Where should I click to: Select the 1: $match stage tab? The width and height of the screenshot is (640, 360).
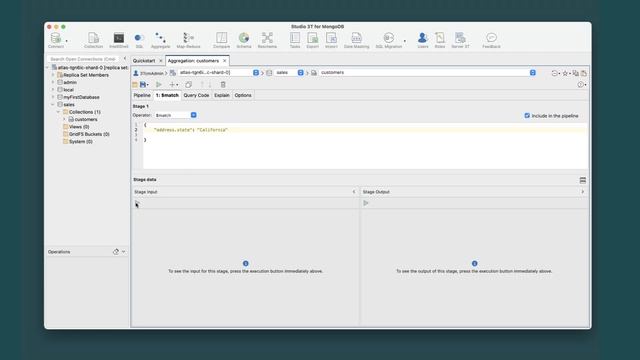coord(167,95)
